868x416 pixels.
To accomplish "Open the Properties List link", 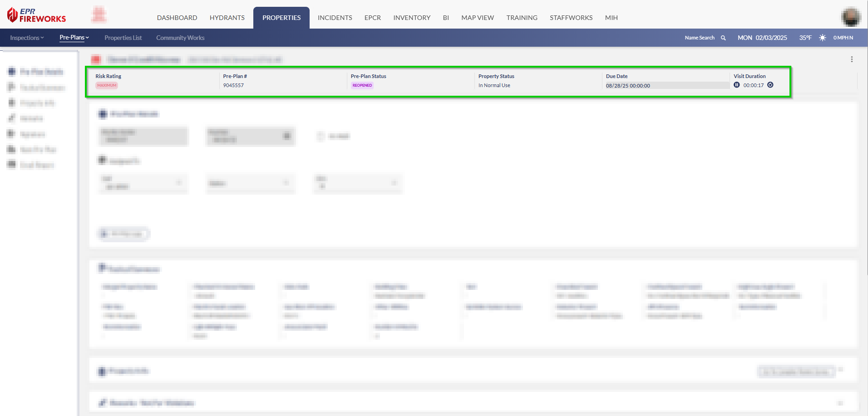I will point(123,38).
